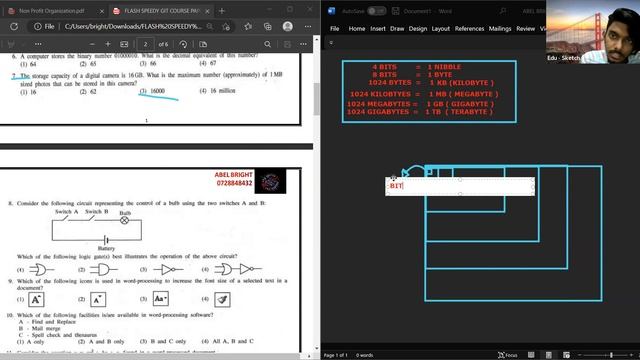Click the Edge address bar URL
The width and height of the screenshot is (640, 360).
(133, 27)
